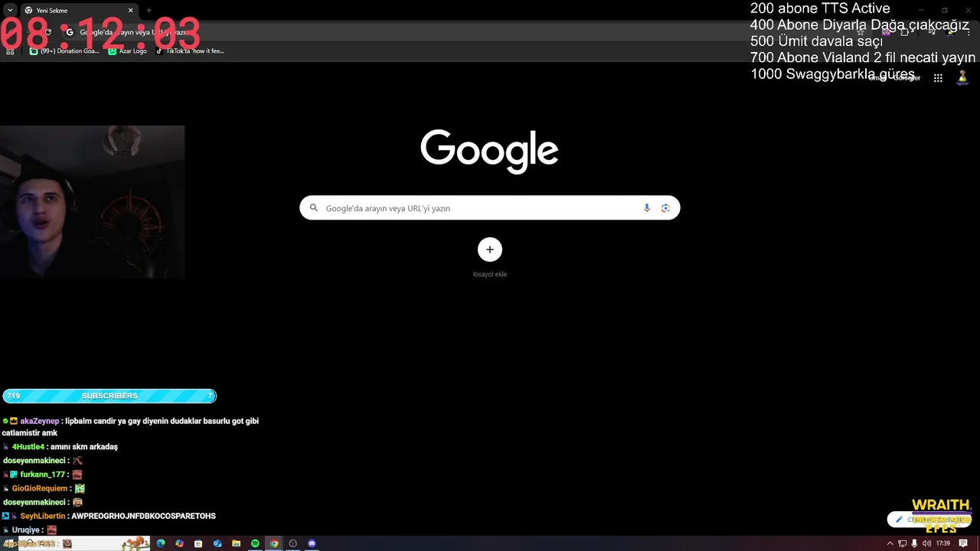Open the Google apps grid icon
980x551 pixels.
pos(938,78)
